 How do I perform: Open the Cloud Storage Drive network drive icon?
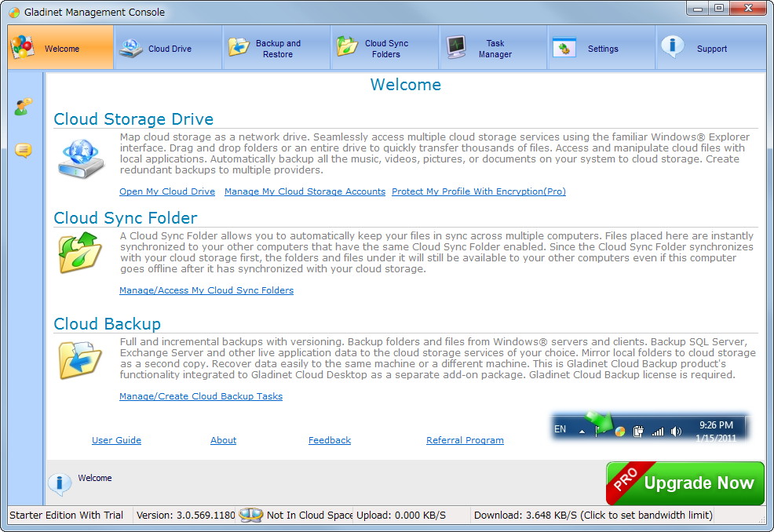(80, 159)
